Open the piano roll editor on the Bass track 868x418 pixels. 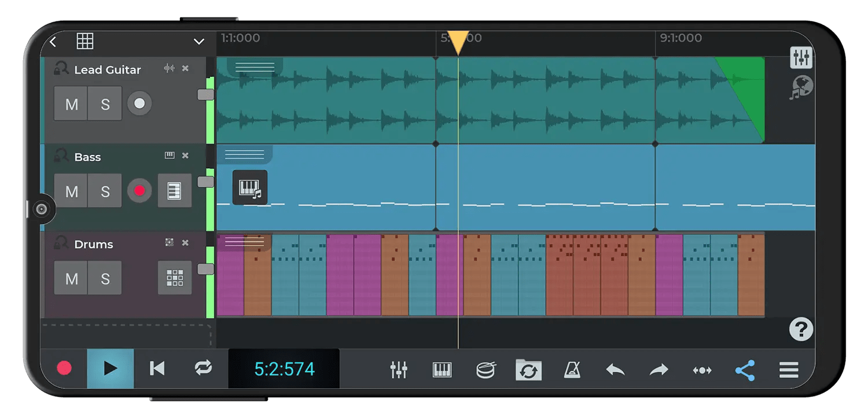pos(175,191)
